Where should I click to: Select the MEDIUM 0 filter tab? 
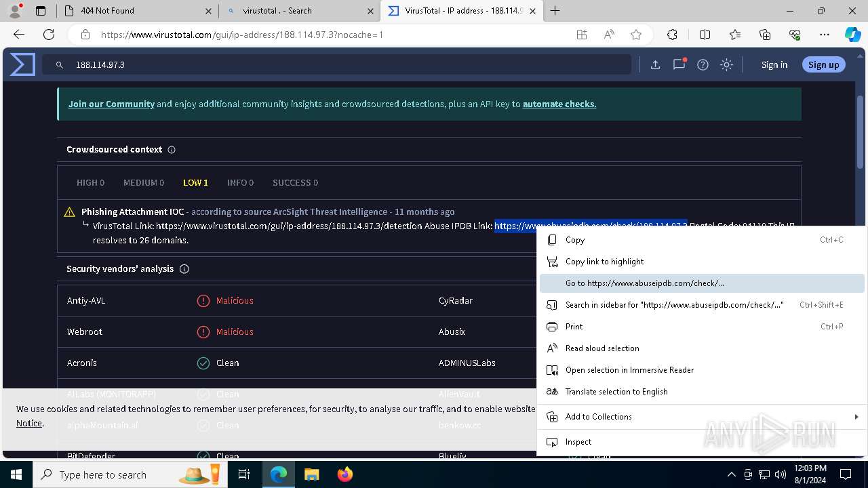pyautogui.click(x=144, y=183)
